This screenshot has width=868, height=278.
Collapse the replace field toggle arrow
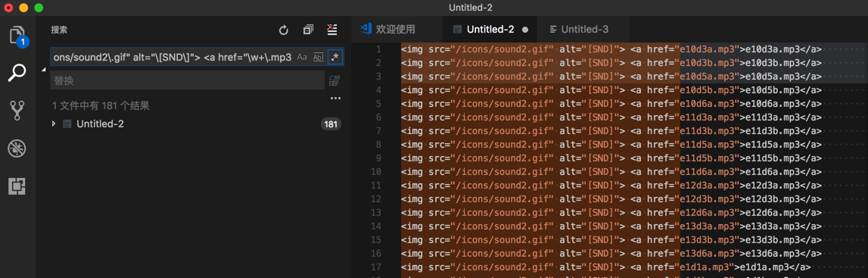[x=44, y=69]
